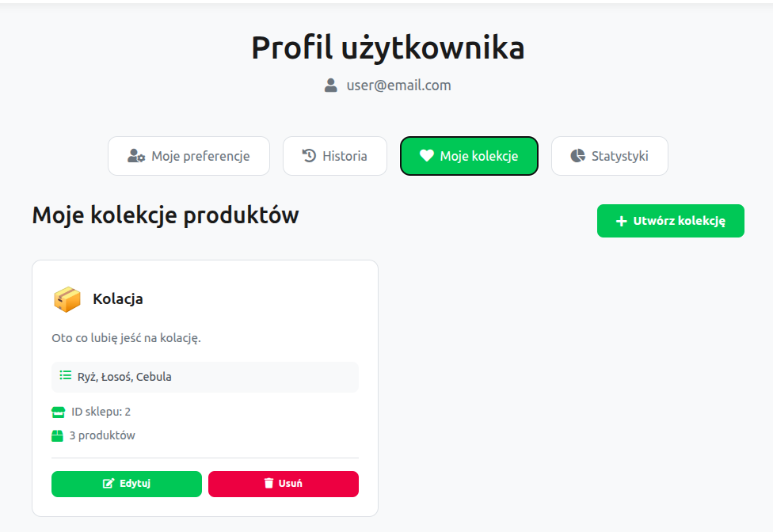Select the Statystyki tab

pyautogui.click(x=609, y=155)
